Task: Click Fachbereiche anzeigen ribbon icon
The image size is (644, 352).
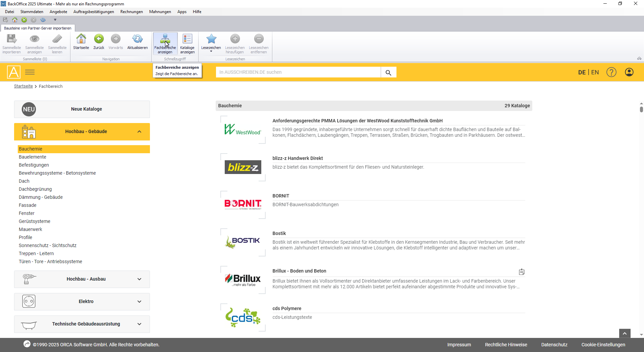Action: (165, 43)
